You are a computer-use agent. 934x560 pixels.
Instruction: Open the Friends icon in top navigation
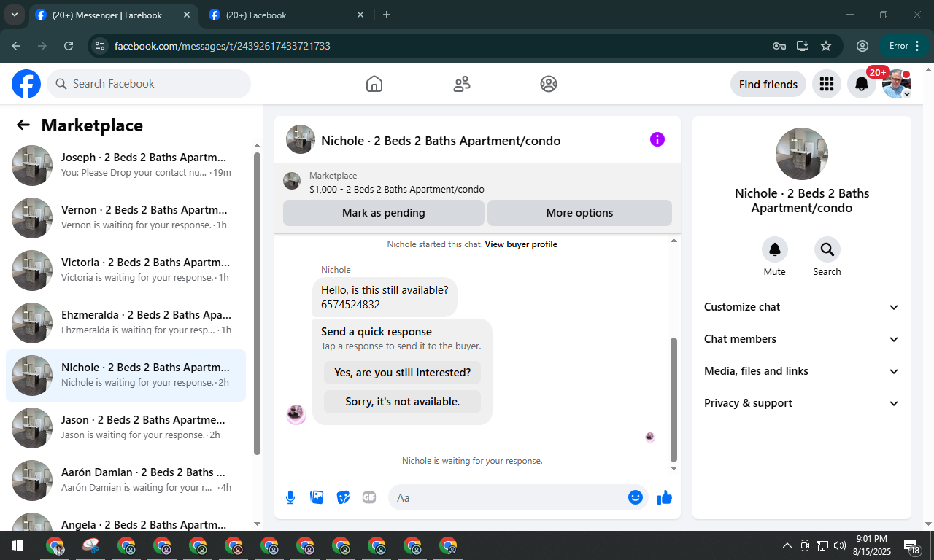462,84
